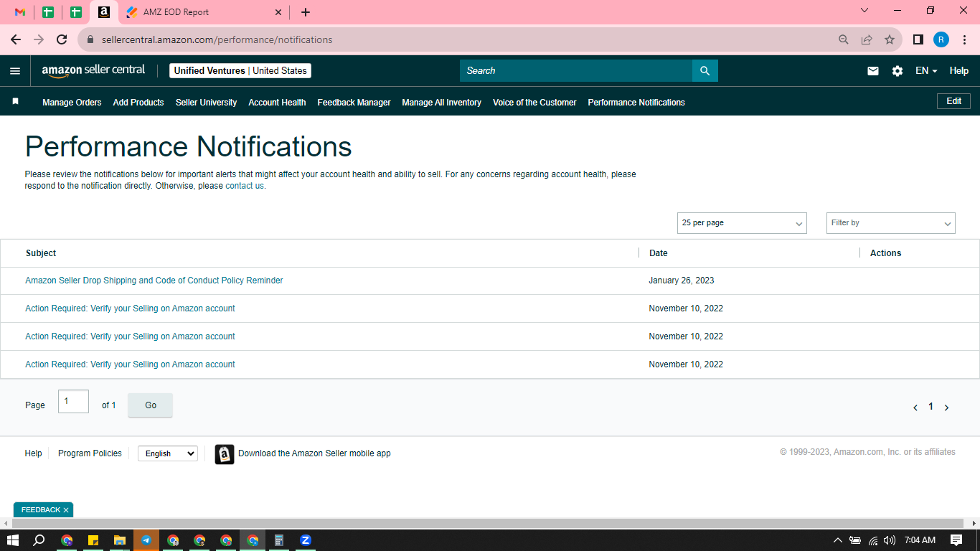Click the previous page arrow
This screenshot has width=980, height=551.
coord(915,408)
